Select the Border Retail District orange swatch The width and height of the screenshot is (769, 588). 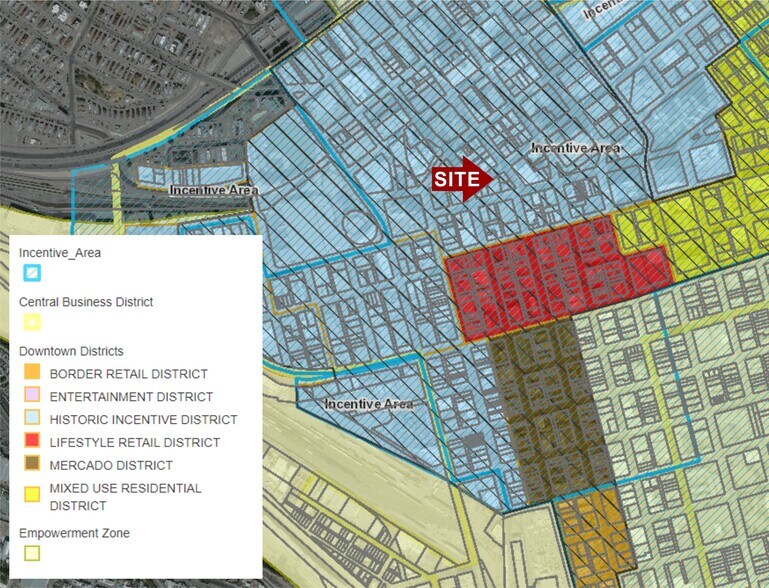click(x=32, y=374)
